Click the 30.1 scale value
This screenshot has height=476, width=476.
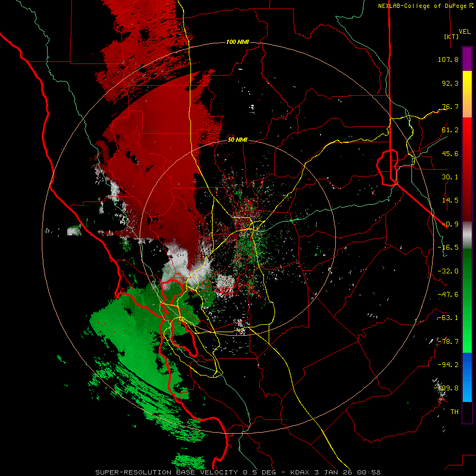tap(450, 177)
